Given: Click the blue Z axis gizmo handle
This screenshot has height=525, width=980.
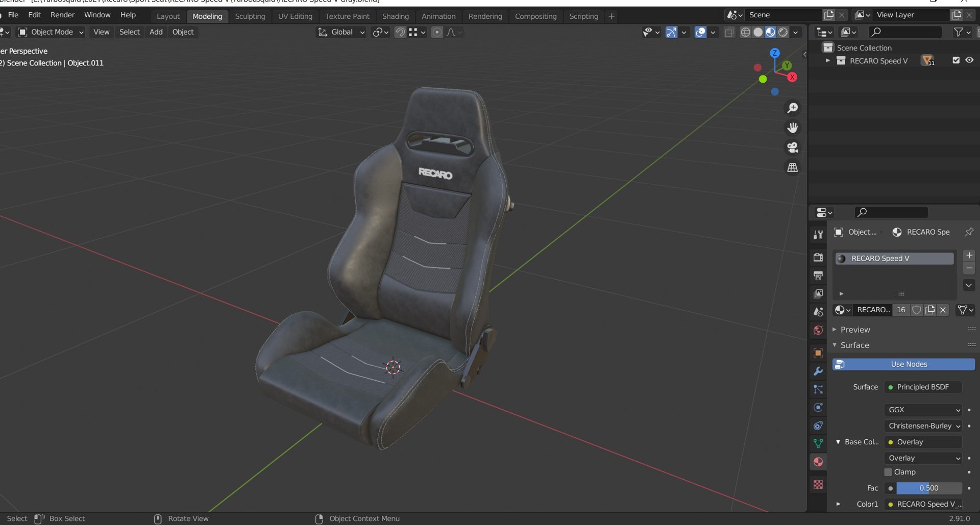Looking at the screenshot, I should click(775, 53).
